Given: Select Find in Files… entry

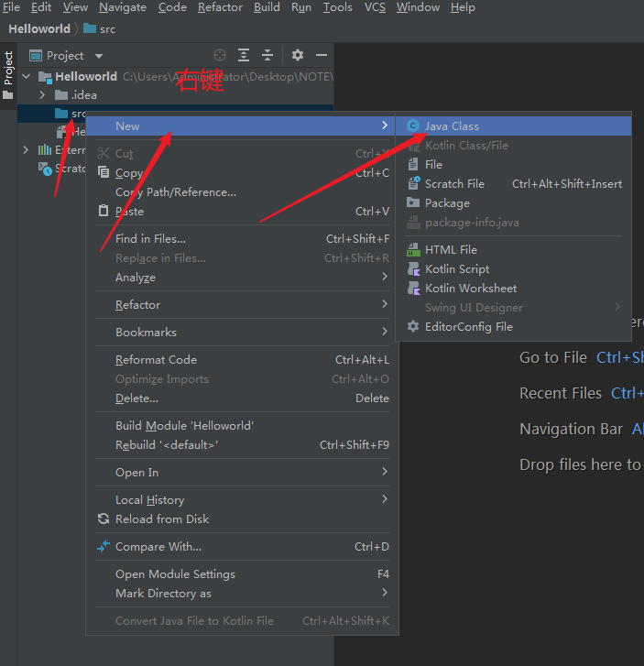Looking at the screenshot, I should point(242,239).
